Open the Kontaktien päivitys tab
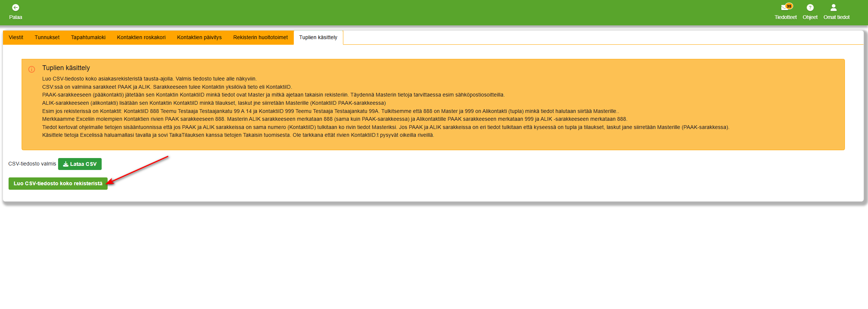Viewport: 868px width, 309px height. pyautogui.click(x=199, y=37)
